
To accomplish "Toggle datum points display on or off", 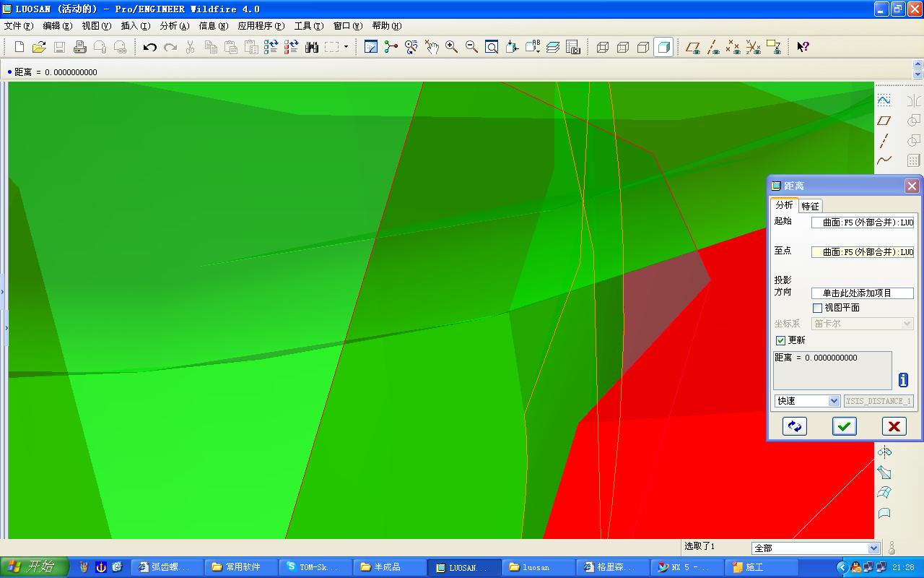I will [733, 47].
